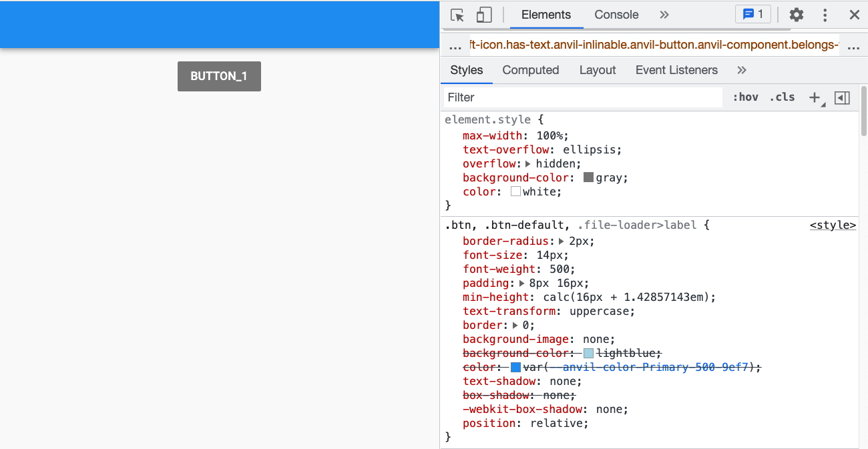This screenshot has height=449, width=868.
Task: Click the messages issue counter badge
Action: pyautogui.click(x=752, y=15)
